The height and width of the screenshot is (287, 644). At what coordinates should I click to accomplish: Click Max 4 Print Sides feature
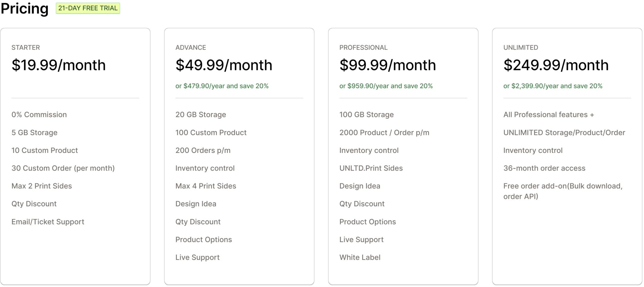click(x=206, y=186)
